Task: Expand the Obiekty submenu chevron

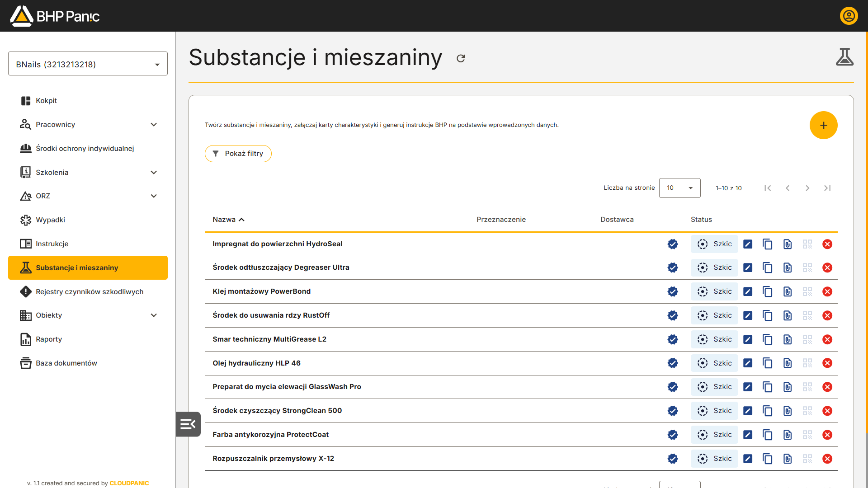Action: [x=154, y=315]
